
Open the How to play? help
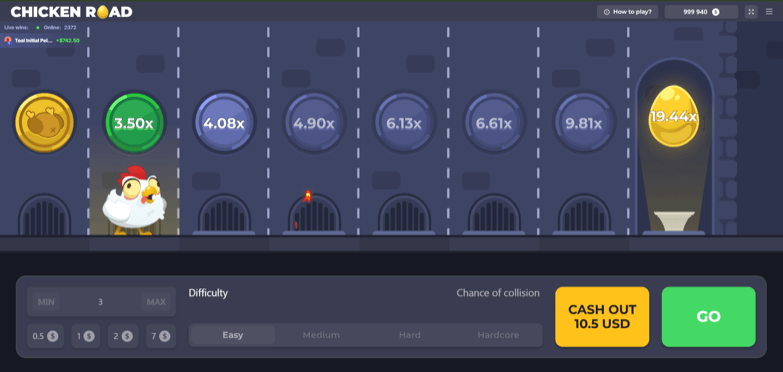click(627, 12)
